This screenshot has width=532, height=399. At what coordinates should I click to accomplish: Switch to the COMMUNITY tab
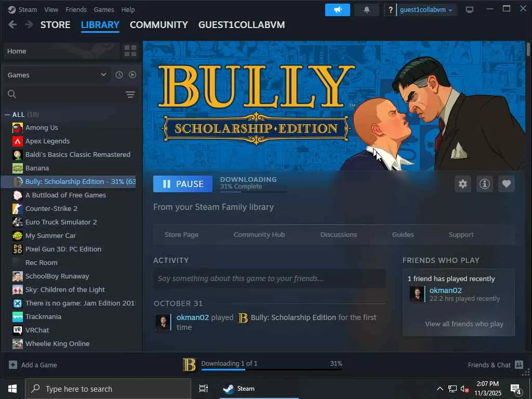coord(159,25)
